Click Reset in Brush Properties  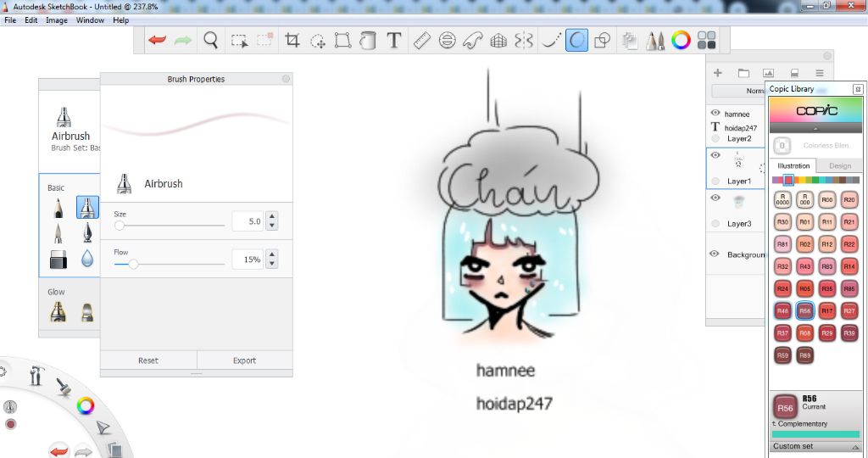tap(148, 360)
